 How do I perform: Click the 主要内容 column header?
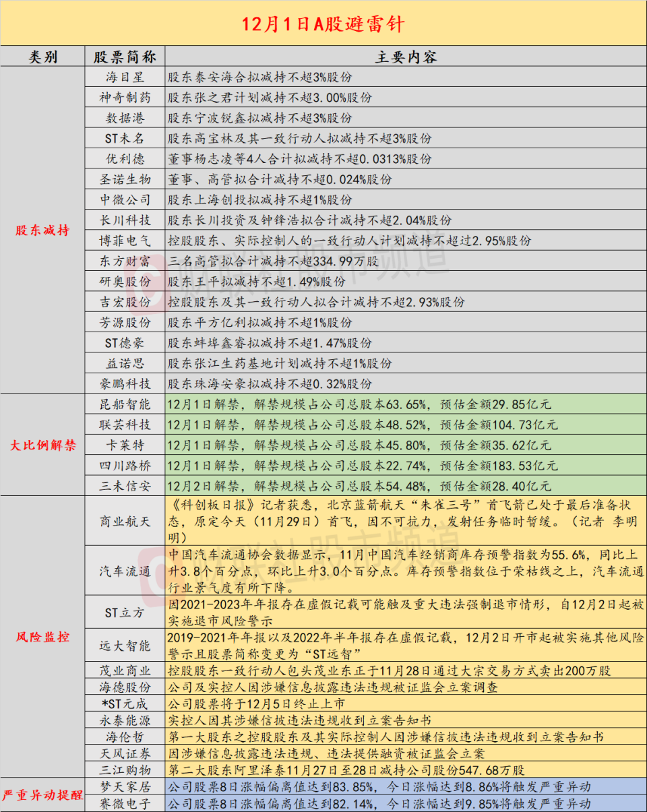(405, 57)
